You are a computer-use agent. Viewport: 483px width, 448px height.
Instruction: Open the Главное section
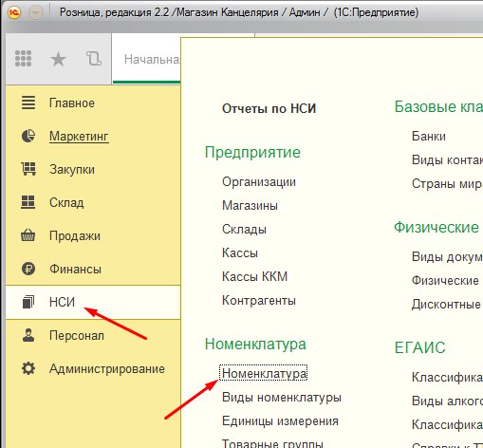point(72,103)
